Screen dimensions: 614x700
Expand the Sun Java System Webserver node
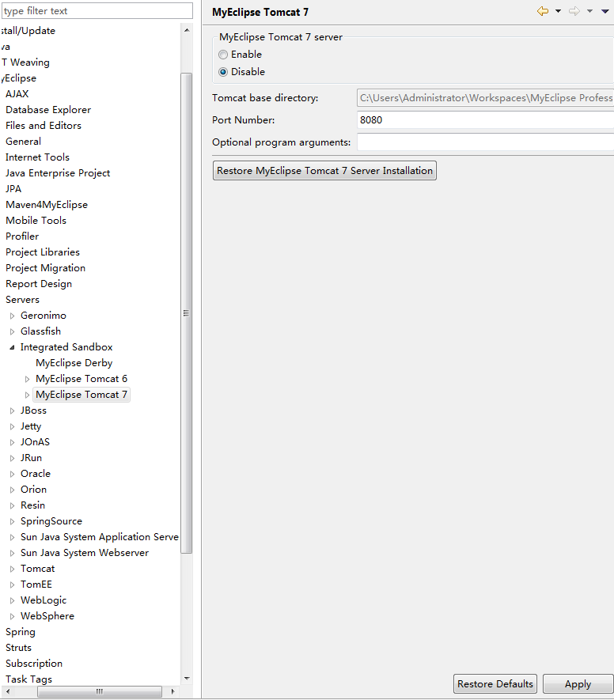(12, 553)
